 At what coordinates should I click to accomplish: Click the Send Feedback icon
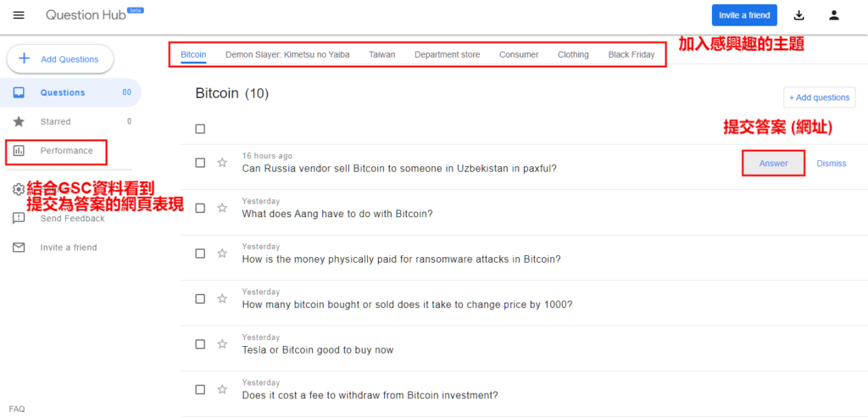[19, 218]
